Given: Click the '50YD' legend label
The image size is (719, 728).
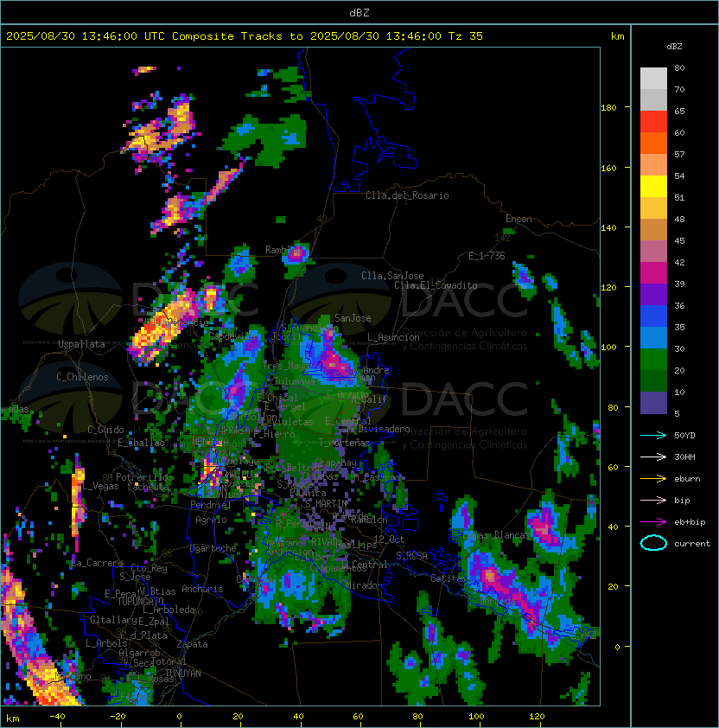Looking at the screenshot, I should pyautogui.click(x=684, y=436).
